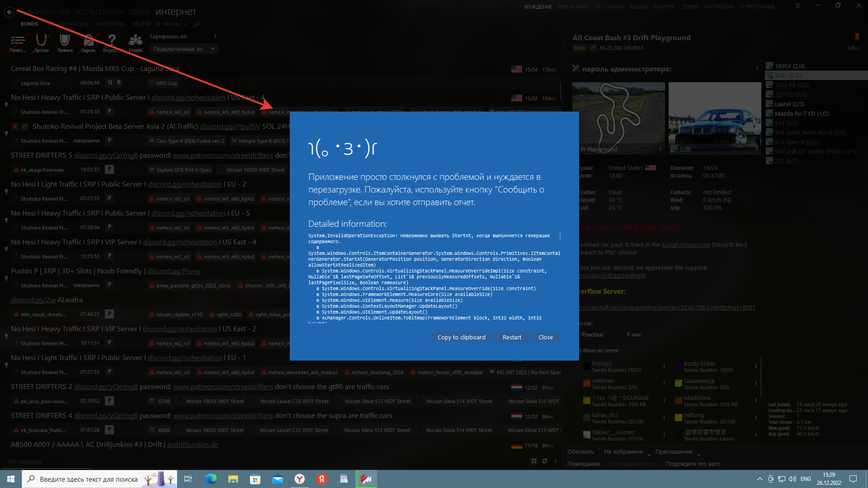
Task: Toggle the Пустые empty servers filter
Action: click(41, 43)
